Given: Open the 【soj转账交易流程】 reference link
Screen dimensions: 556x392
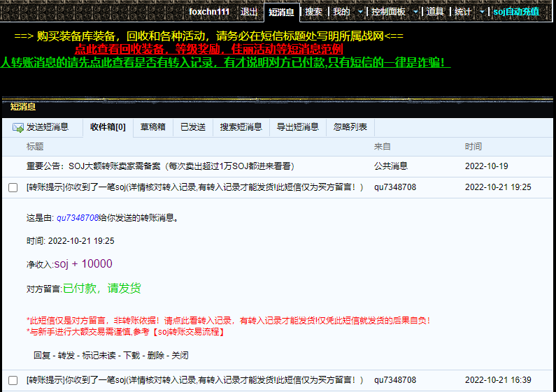Looking at the screenshot, I should 189,332.
